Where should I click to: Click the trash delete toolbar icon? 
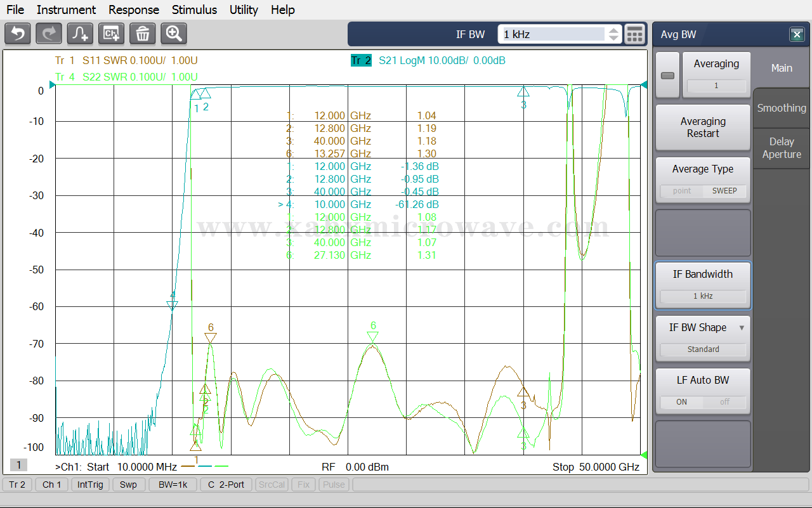[x=143, y=33]
